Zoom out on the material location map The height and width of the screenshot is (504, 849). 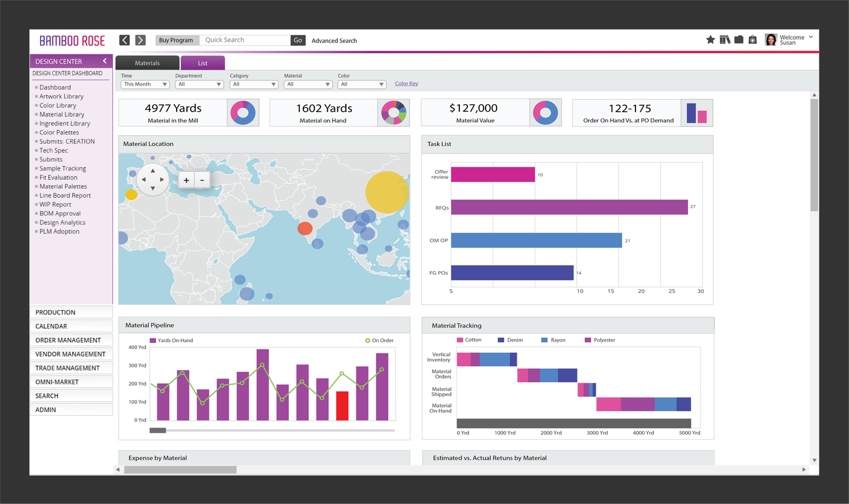[x=202, y=180]
